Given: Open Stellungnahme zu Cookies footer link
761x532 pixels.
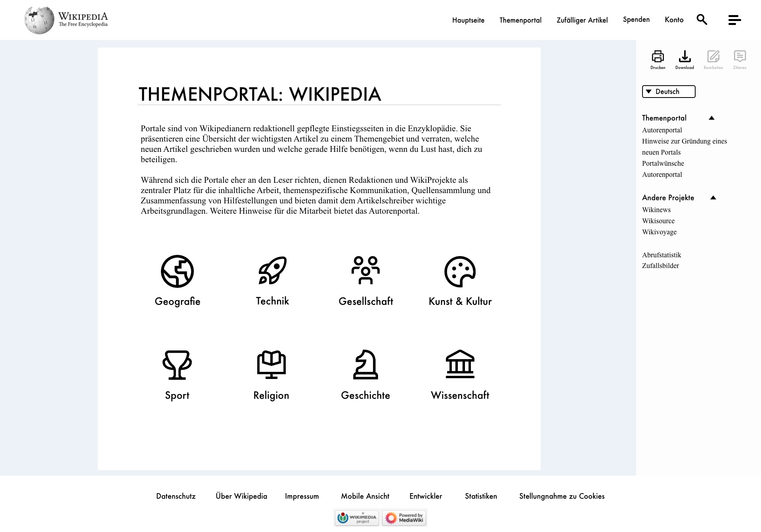Looking at the screenshot, I should coord(562,496).
